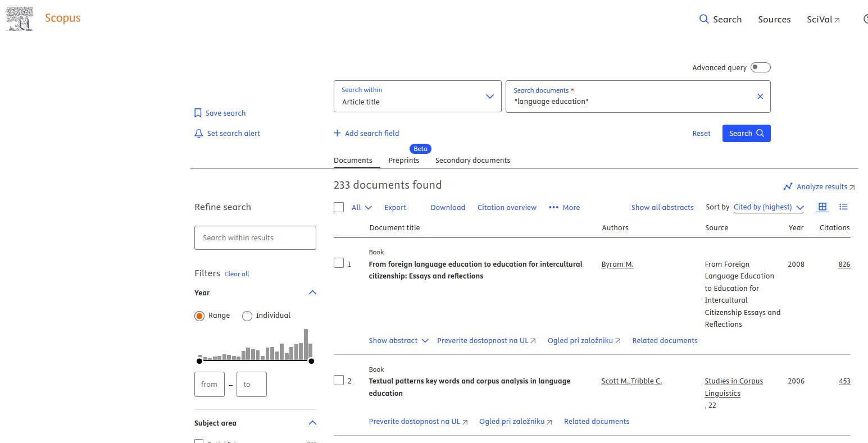Click the Search within results field

tap(255, 238)
